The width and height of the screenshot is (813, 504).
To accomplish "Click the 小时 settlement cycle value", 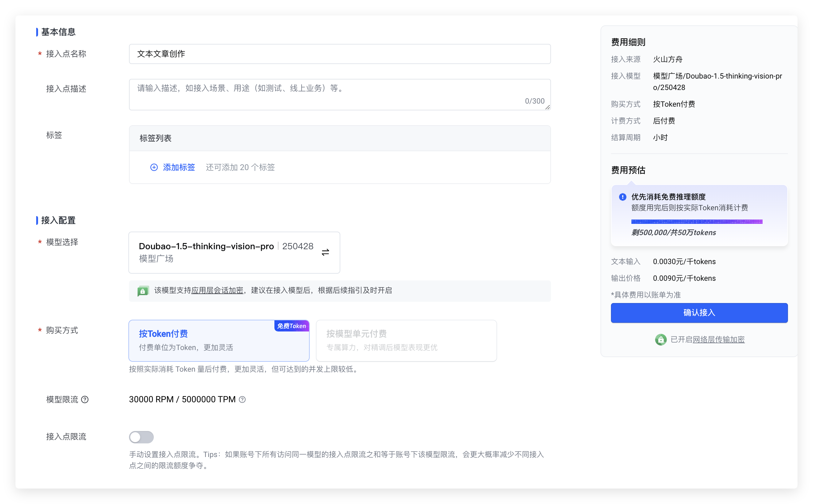I will pos(660,137).
